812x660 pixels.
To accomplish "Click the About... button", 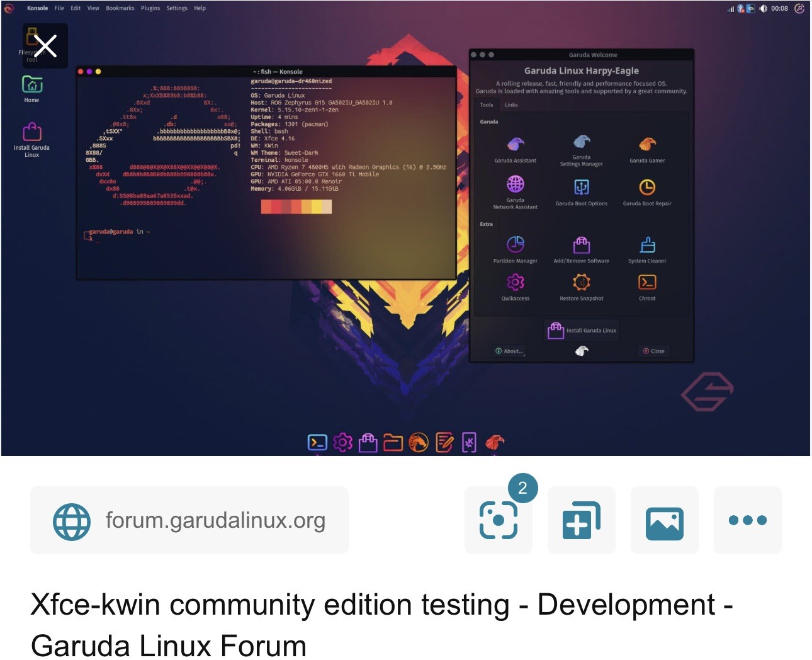I will (509, 351).
